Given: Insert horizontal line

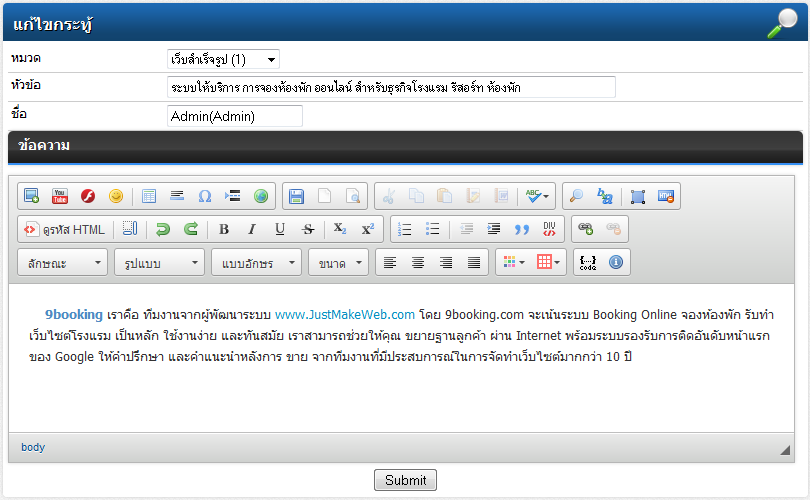Looking at the screenshot, I should [177, 196].
